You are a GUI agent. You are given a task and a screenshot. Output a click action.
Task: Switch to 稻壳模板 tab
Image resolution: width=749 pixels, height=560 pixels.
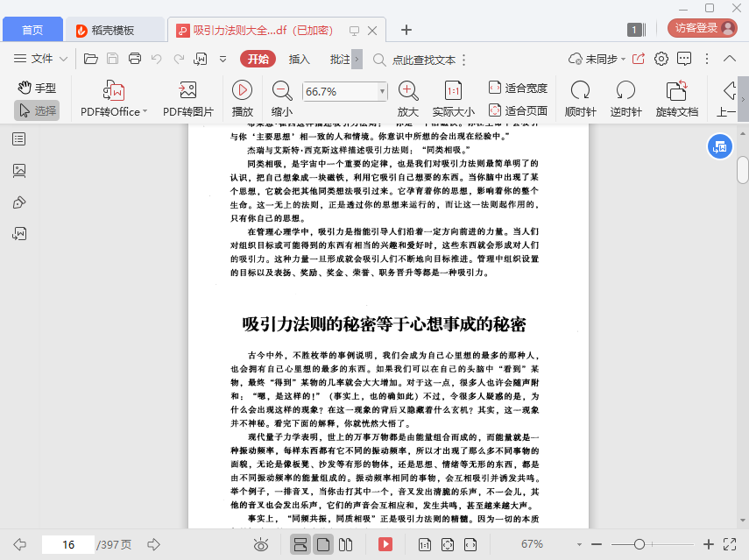[115, 30]
